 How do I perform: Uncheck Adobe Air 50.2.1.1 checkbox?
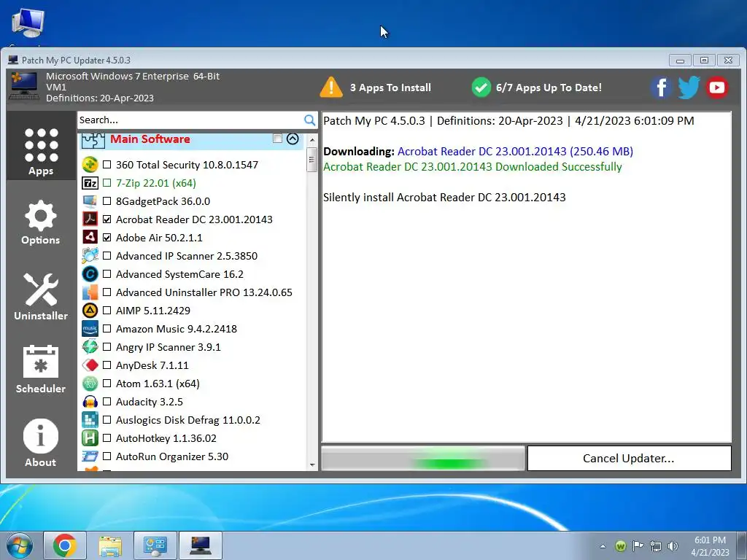[x=107, y=238]
